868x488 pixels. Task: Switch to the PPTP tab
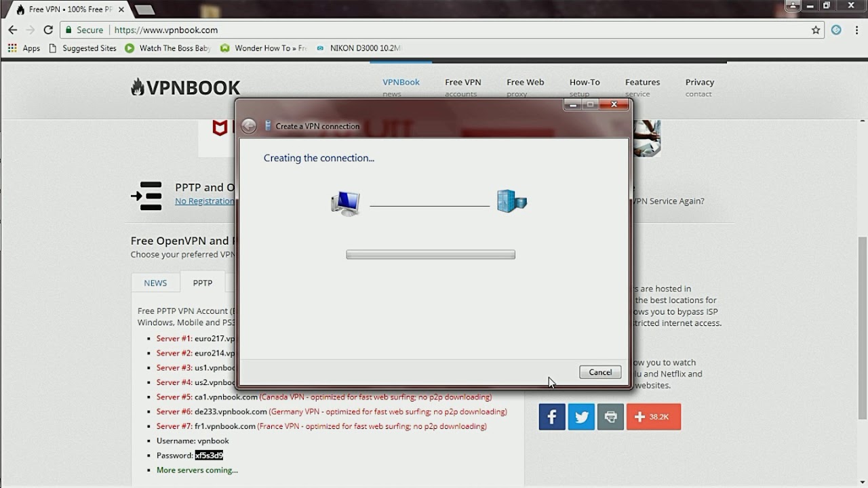tap(203, 283)
